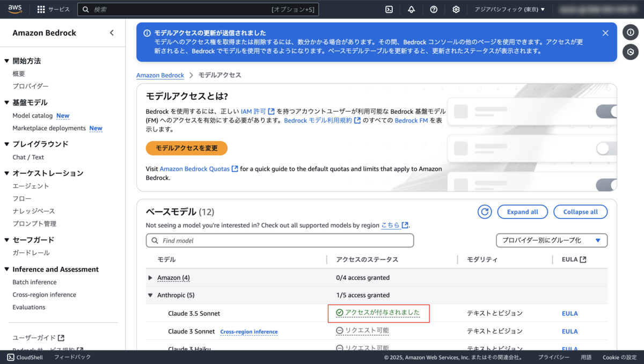
Task: Open the hexagon panel icon below info
Action: tap(631, 52)
